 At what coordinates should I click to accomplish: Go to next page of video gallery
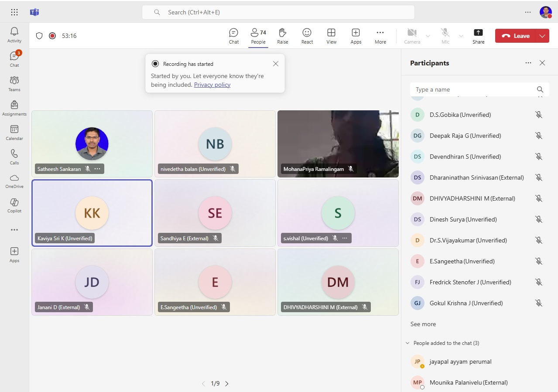coord(227,384)
